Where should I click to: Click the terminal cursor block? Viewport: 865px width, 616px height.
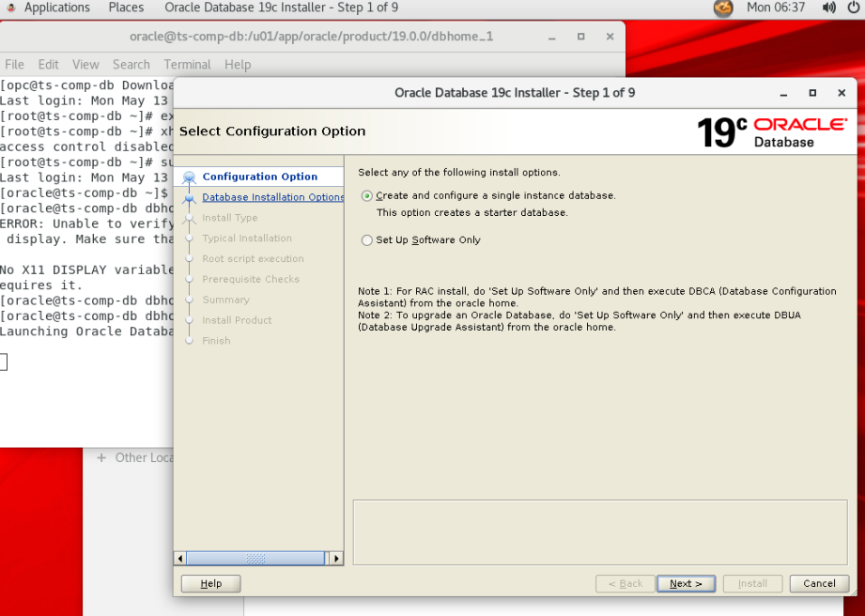point(4,362)
